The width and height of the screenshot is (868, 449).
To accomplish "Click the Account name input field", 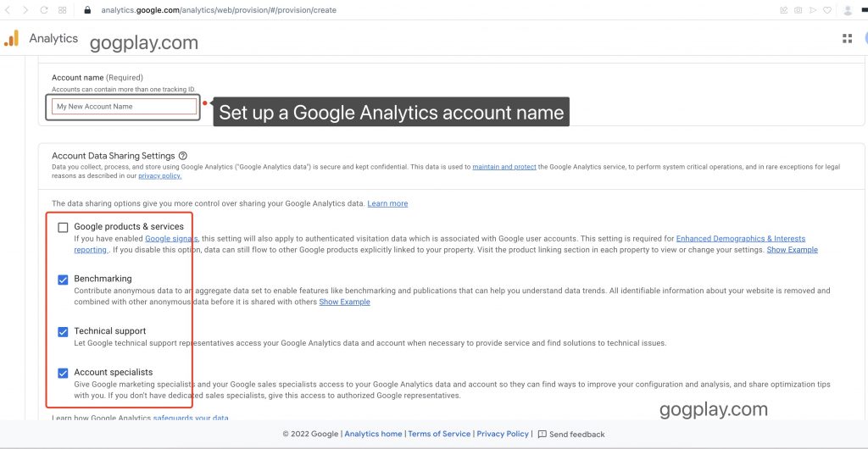I will click(124, 106).
